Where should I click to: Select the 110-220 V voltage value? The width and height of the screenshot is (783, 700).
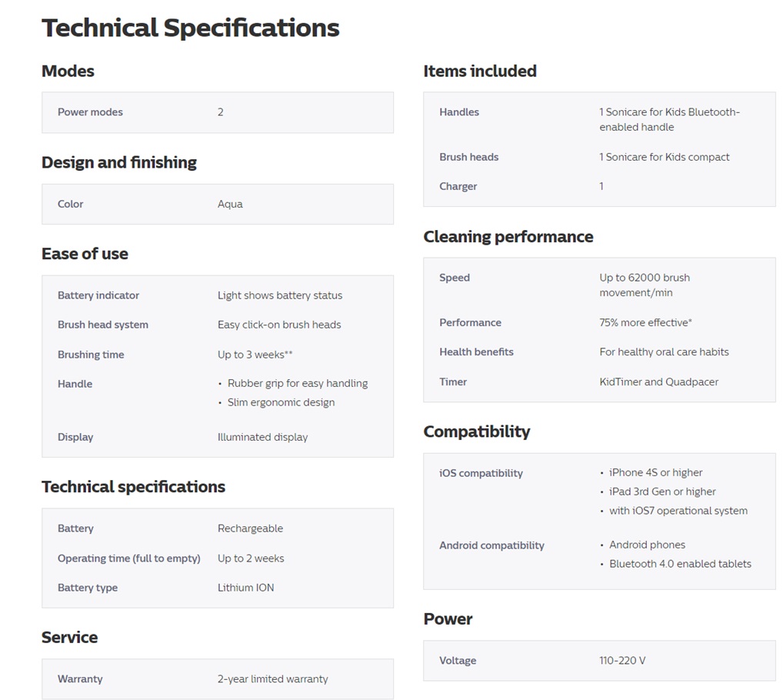622,661
